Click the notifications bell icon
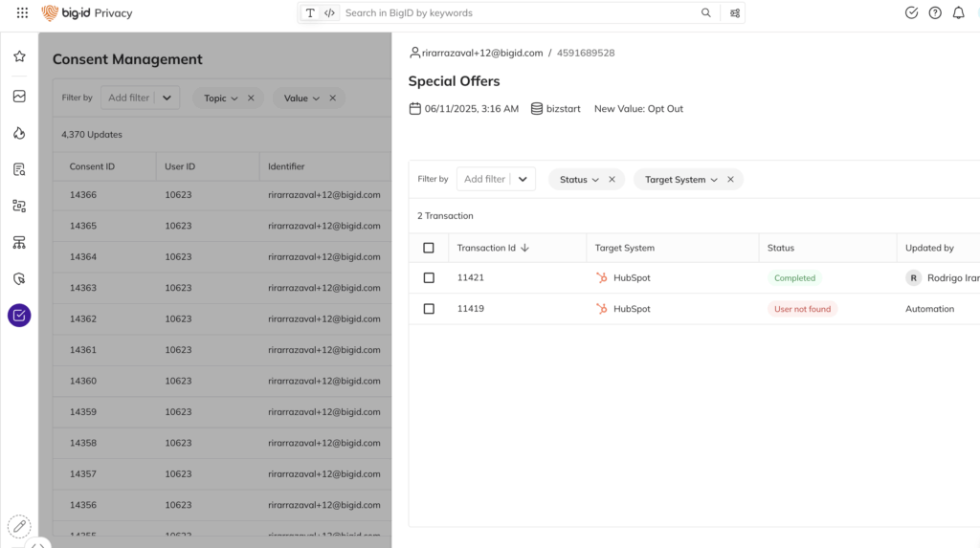The width and height of the screenshot is (980, 548). 958,13
